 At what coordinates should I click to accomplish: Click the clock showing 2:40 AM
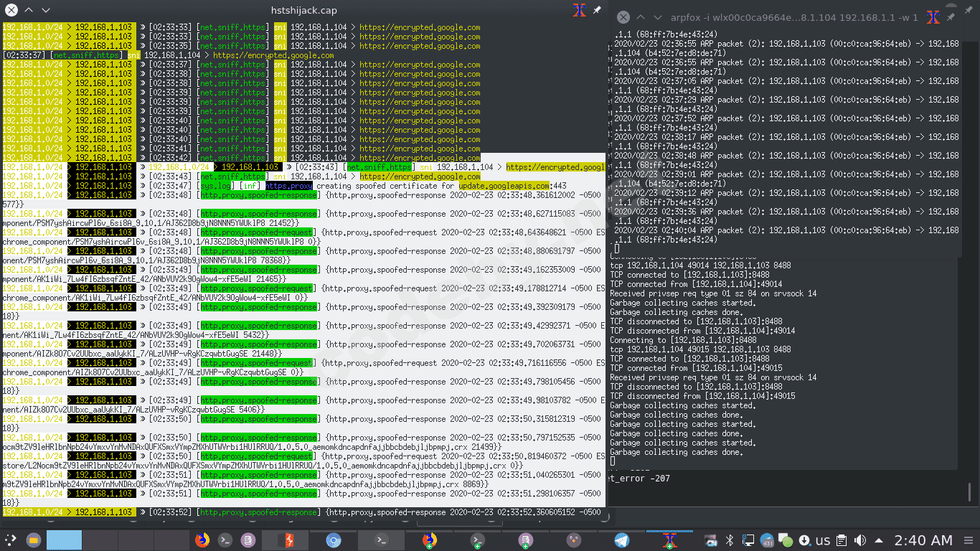click(x=923, y=540)
